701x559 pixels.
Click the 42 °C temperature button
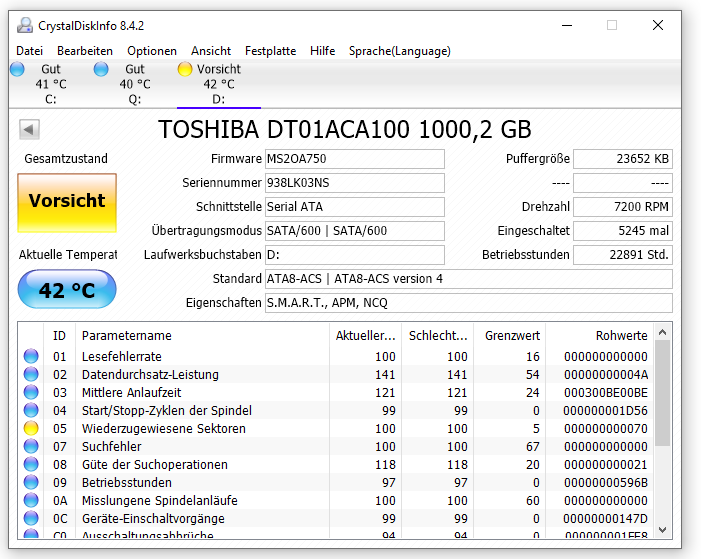67,289
